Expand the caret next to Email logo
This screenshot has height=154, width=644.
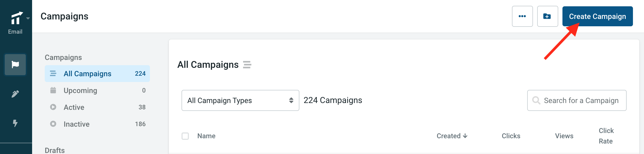[28, 18]
